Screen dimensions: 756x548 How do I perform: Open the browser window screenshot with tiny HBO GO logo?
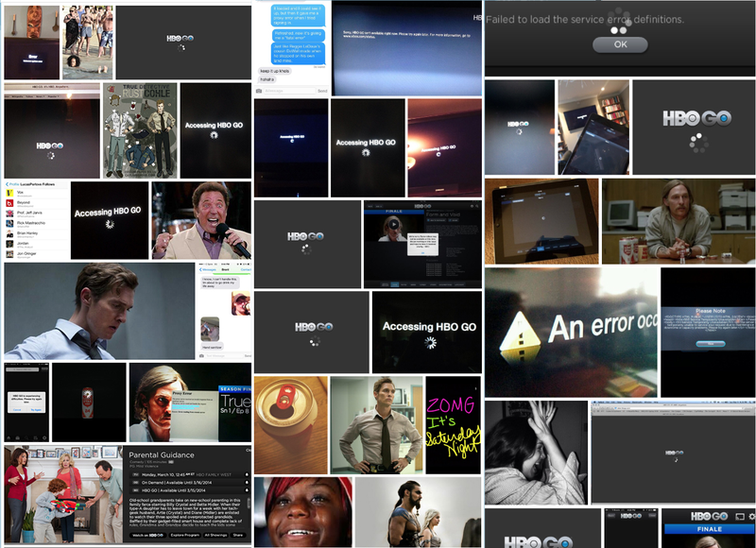tap(674, 454)
